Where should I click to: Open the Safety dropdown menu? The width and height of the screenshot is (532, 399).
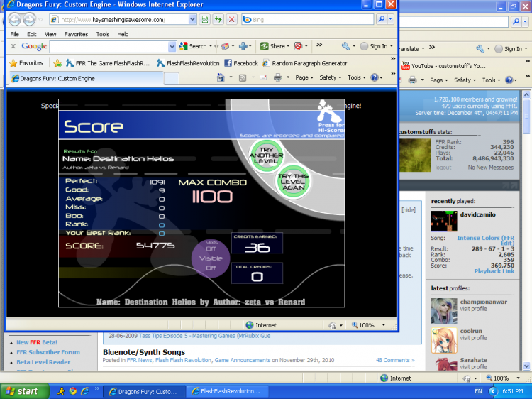click(x=330, y=77)
